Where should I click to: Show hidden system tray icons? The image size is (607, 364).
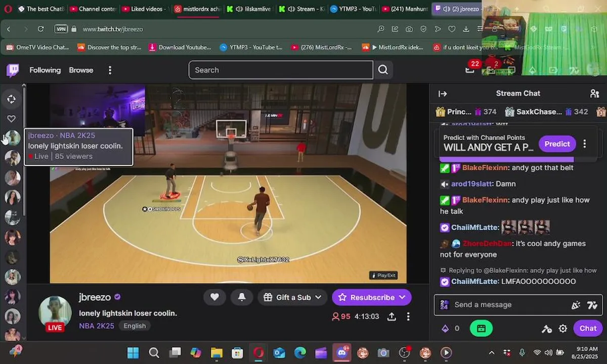491,352
